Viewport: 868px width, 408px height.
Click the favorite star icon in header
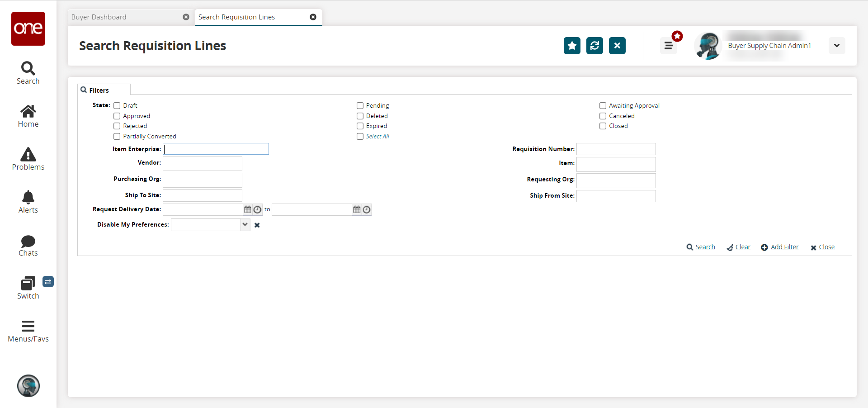(x=572, y=46)
